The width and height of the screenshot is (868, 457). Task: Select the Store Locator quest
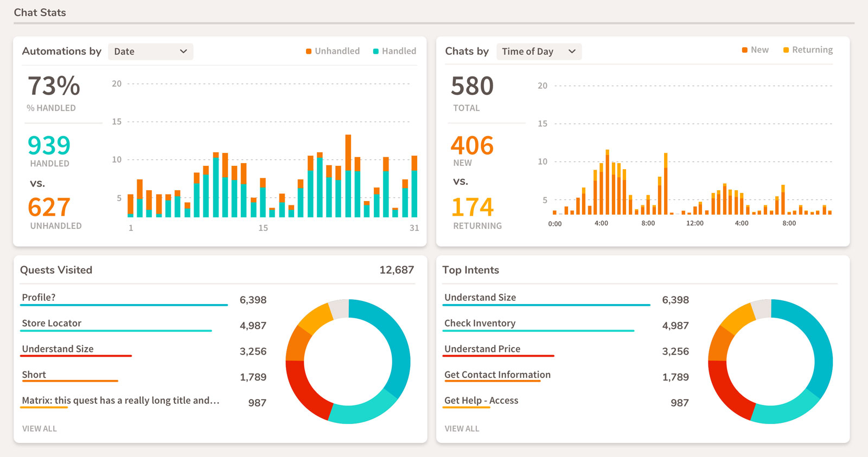tap(52, 323)
